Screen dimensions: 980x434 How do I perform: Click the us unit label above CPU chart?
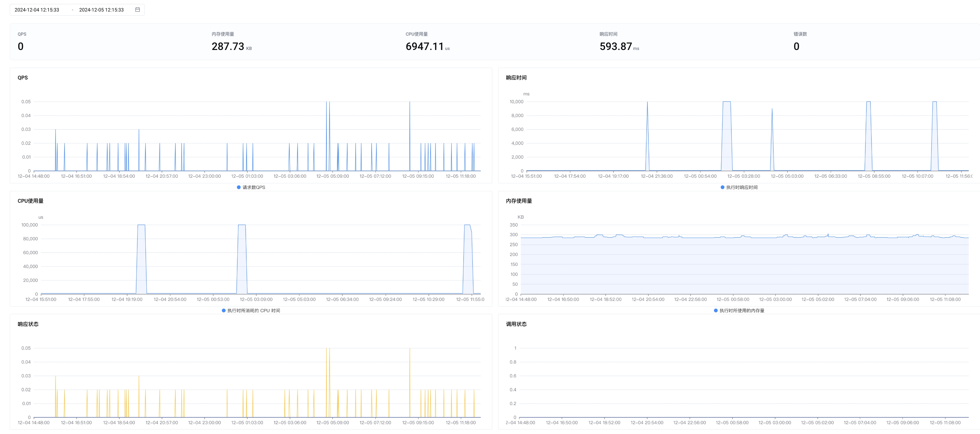coord(41,217)
